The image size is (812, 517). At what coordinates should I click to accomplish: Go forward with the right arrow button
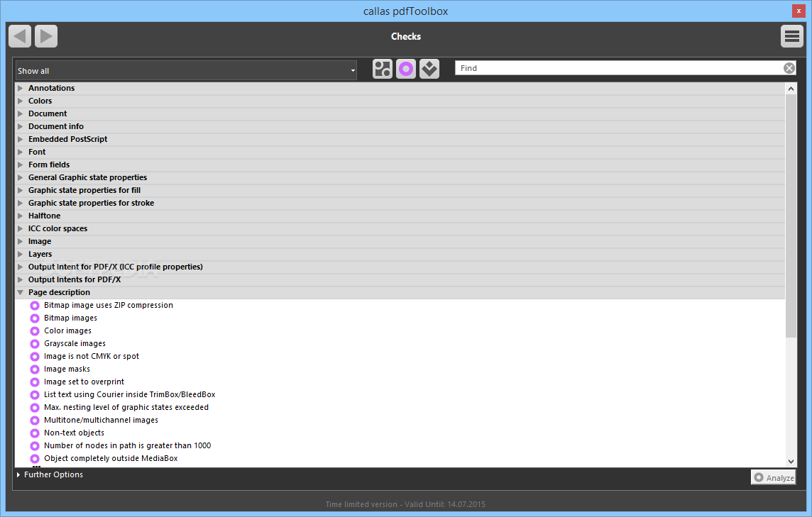click(46, 36)
